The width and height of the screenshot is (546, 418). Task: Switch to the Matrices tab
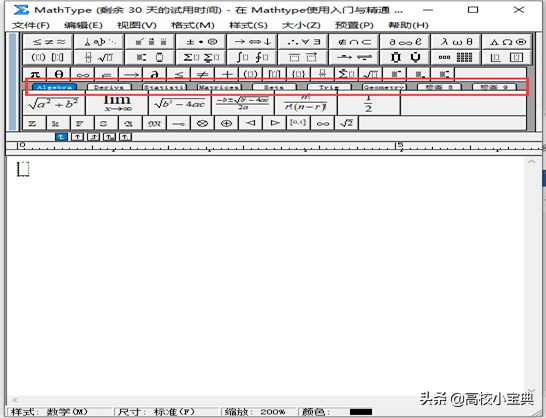(x=219, y=87)
